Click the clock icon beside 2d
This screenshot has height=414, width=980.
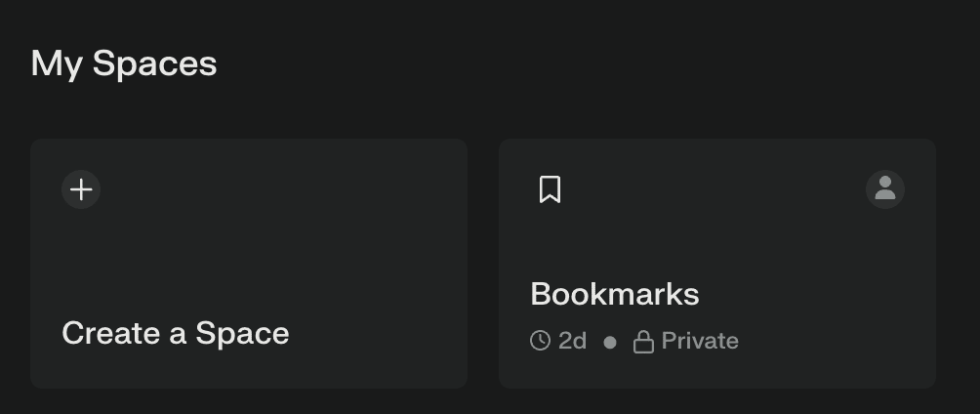coord(540,341)
